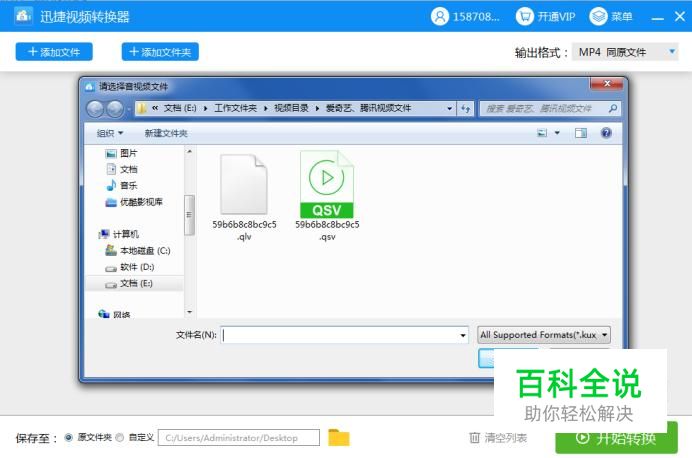The image size is (692, 458).
Task: Click the 开通VIP cart icon
Action: pos(524,16)
